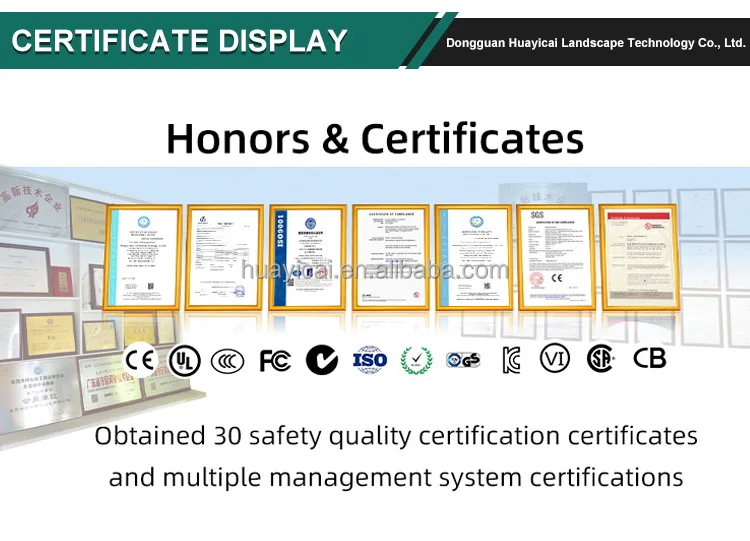
Task: Click the green laurel wreath certification logo
Action: [x=416, y=360]
